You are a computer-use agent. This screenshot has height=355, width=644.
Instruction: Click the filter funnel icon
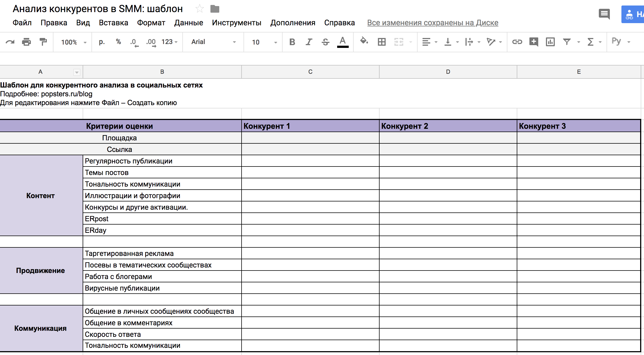click(x=567, y=42)
